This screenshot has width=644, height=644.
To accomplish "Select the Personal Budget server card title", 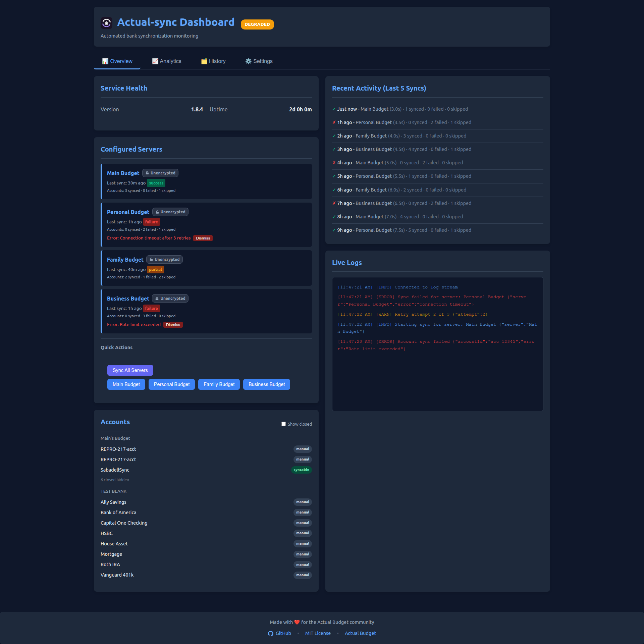I will click(128, 212).
